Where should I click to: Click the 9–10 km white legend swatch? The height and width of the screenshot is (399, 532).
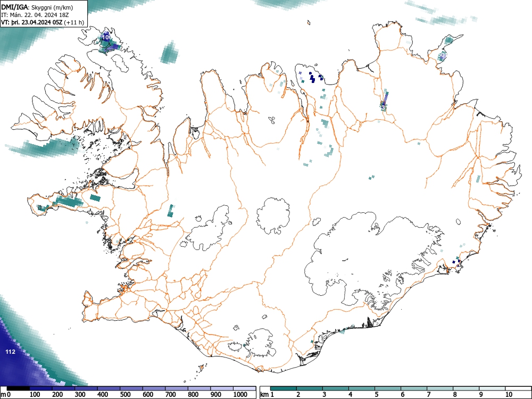point(492,388)
